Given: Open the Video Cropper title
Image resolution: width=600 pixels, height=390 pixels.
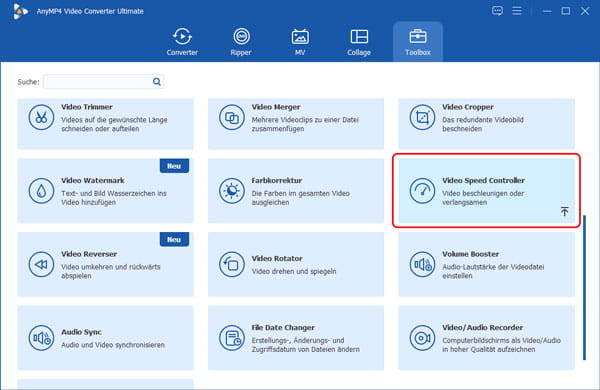Looking at the screenshot, I should point(468,107).
